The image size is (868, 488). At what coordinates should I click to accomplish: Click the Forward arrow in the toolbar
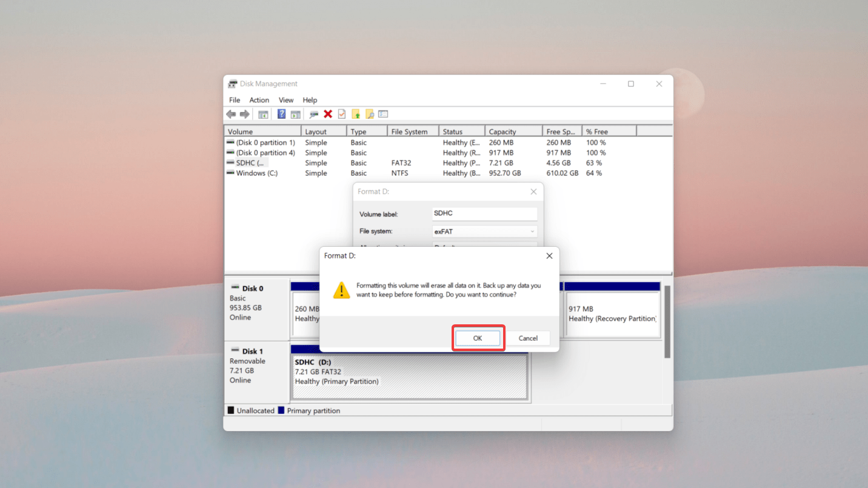245,114
